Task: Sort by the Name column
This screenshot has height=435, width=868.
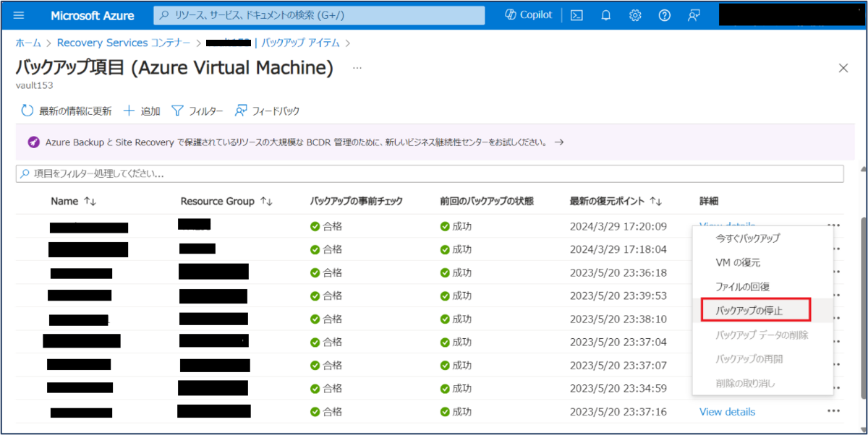Action: 73,202
